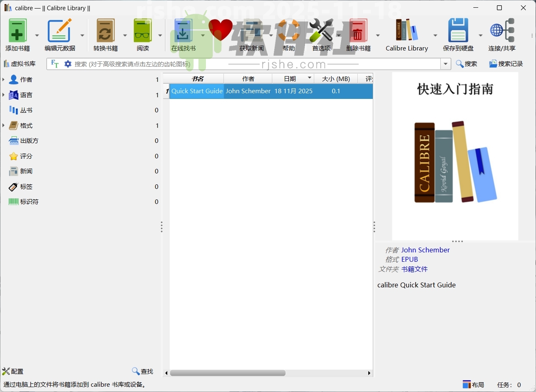Select the 保存到硬盘 (Save to Disk) icon
Screen dimensions: 536x392
(458, 31)
